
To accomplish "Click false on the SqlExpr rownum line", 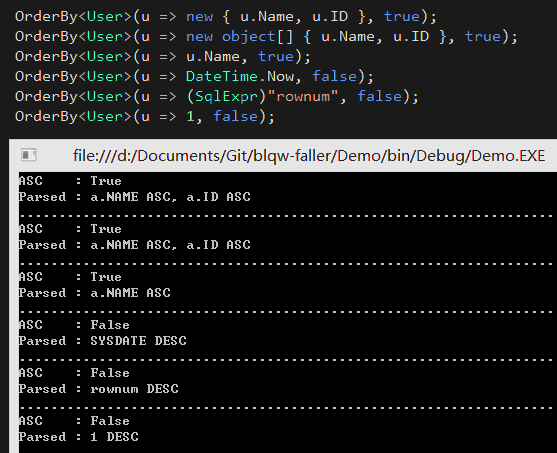I will tap(379, 96).
